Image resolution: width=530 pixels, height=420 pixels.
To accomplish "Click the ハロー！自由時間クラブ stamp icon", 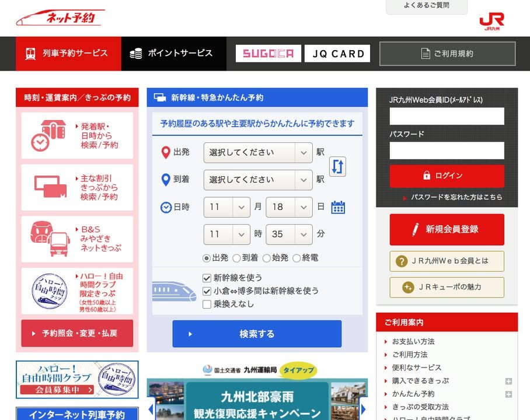I will pyautogui.click(x=50, y=290).
